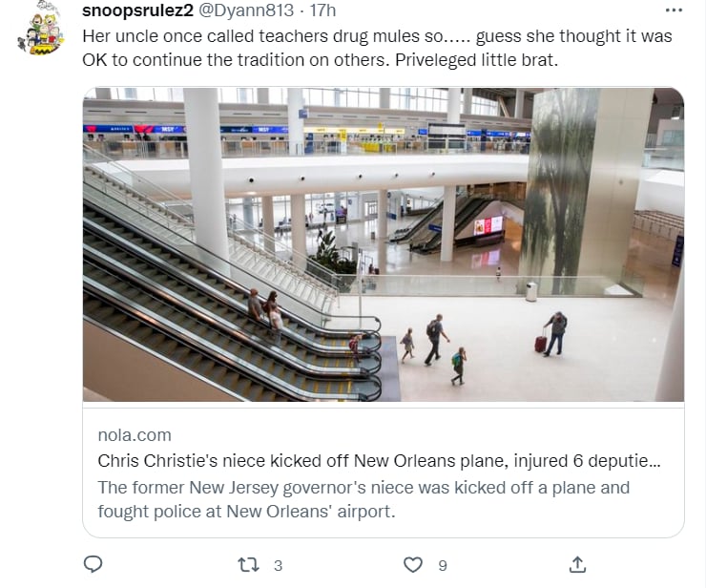
Task: Open the reply comment icon
Action: [93, 564]
